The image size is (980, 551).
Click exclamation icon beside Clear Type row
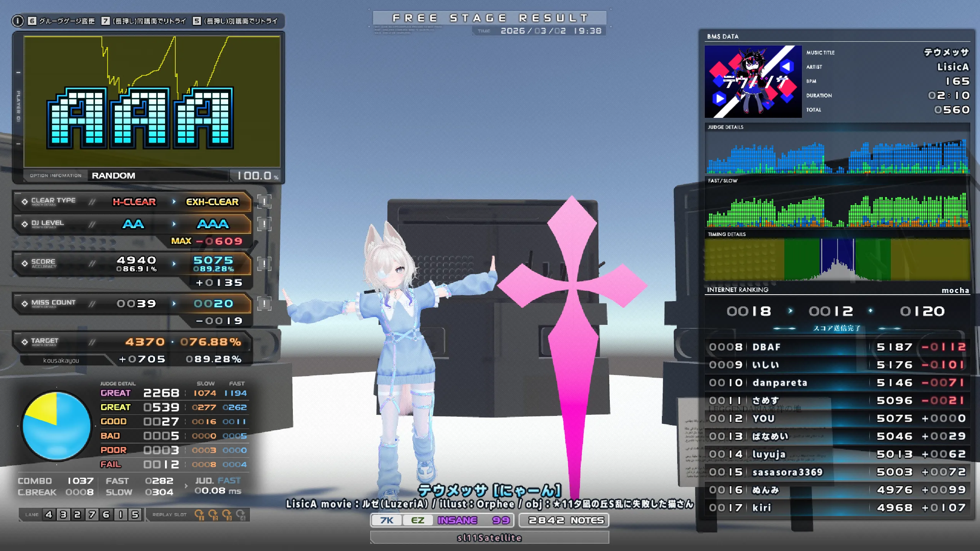[x=264, y=202]
